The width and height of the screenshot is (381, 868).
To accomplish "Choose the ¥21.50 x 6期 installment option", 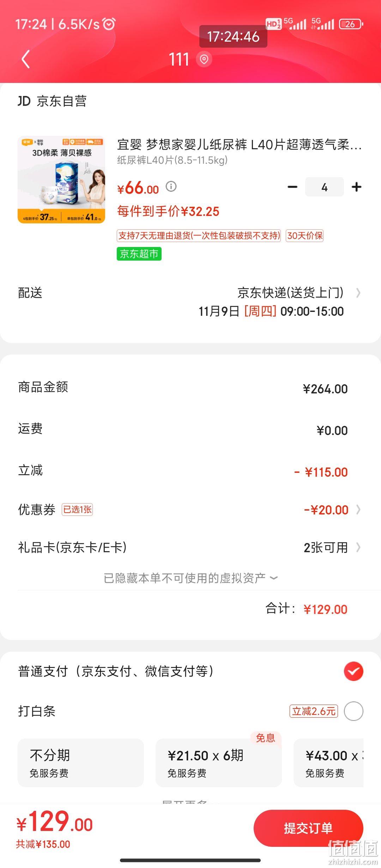I will click(219, 762).
